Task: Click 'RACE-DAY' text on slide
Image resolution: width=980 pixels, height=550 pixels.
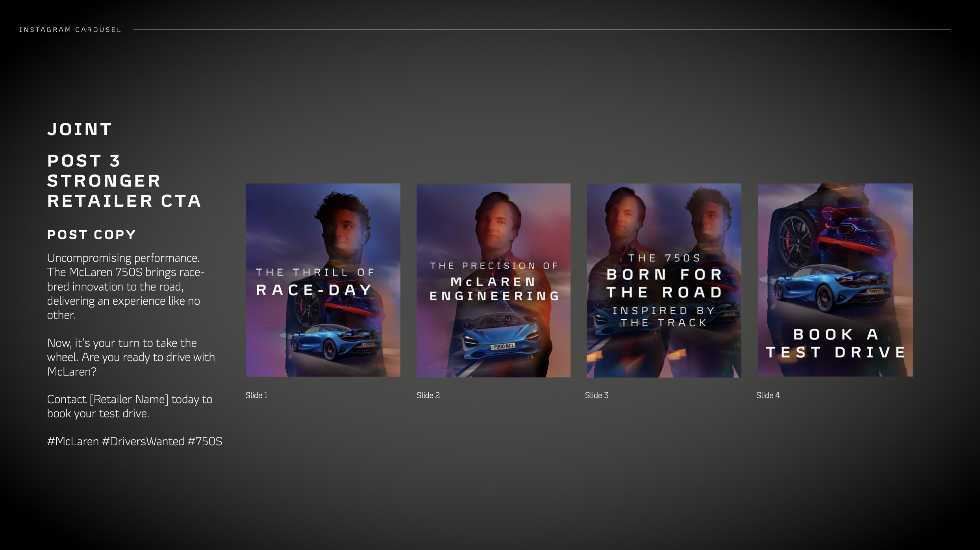Action: (314, 290)
